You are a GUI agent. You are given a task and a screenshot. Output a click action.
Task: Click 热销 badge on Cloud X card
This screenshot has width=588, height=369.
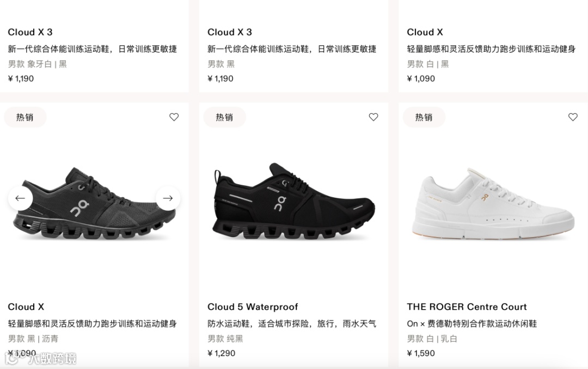pos(25,117)
